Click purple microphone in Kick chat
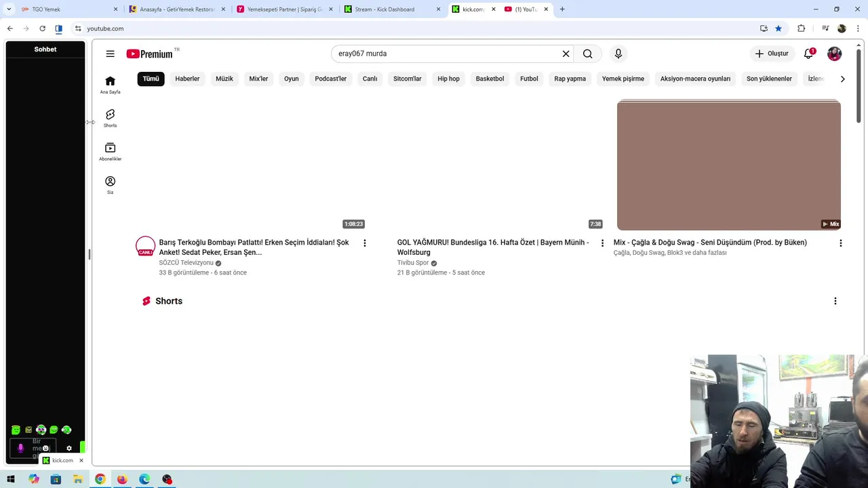The image size is (868, 488). (x=20, y=448)
